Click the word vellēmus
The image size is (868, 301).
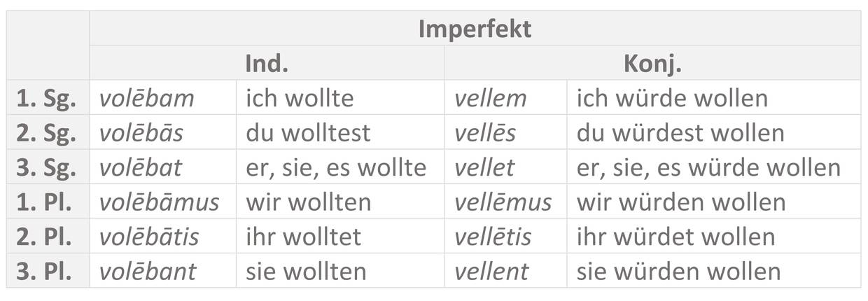coord(503,202)
